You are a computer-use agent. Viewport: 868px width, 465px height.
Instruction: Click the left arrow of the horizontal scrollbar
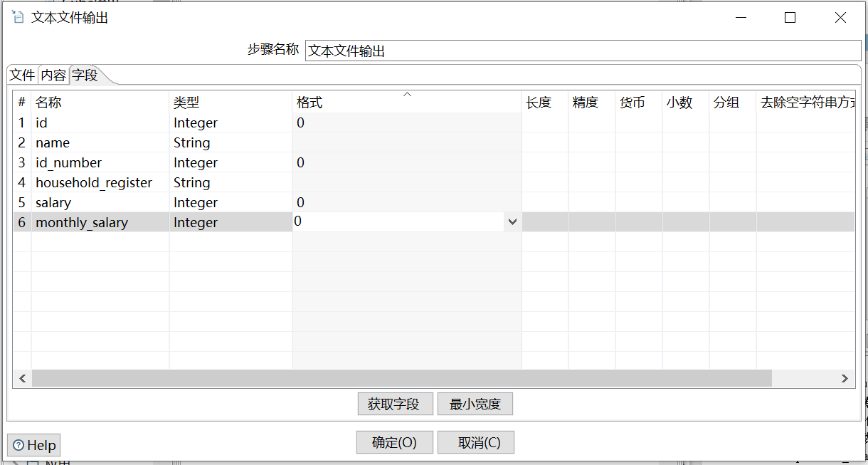coord(22,377)
